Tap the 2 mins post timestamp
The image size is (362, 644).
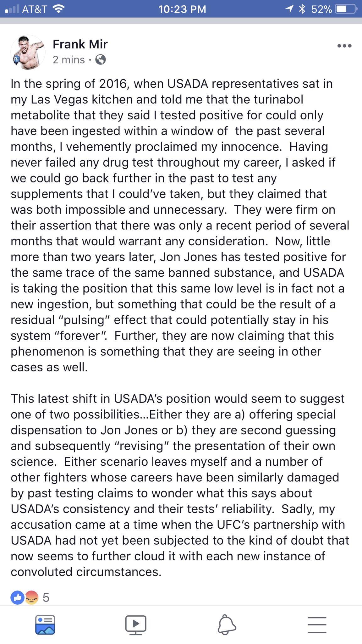[69, 60]
